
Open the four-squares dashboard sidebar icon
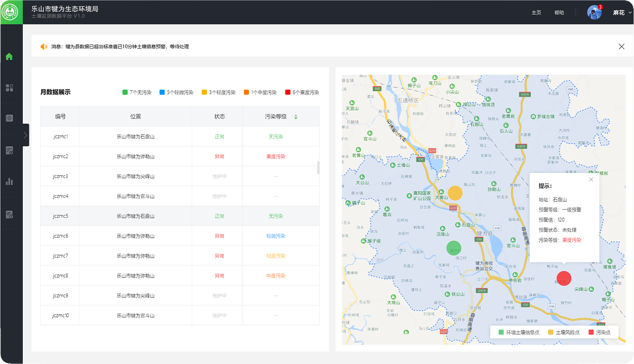(9, 88)
